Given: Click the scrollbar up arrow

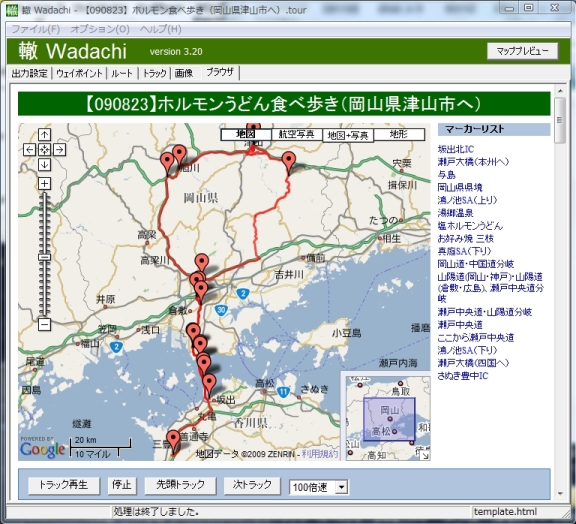Looking at the screenshot, I should point(560,90).
